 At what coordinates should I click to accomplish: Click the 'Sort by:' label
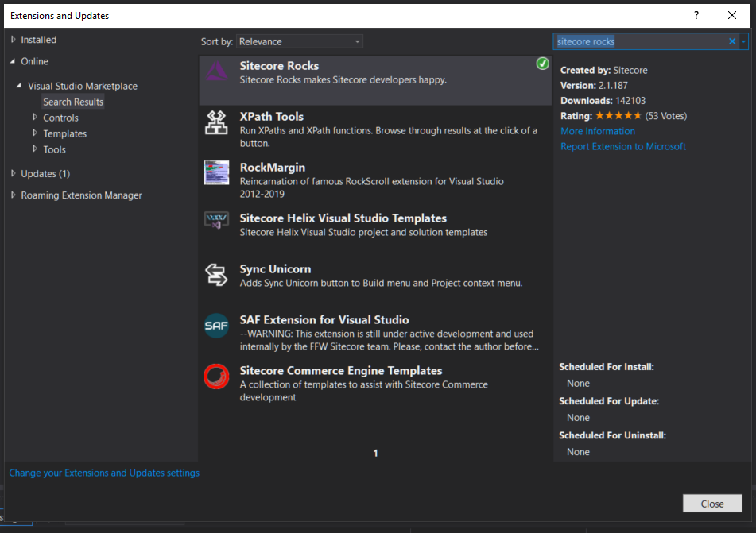[x=217, y=42]
